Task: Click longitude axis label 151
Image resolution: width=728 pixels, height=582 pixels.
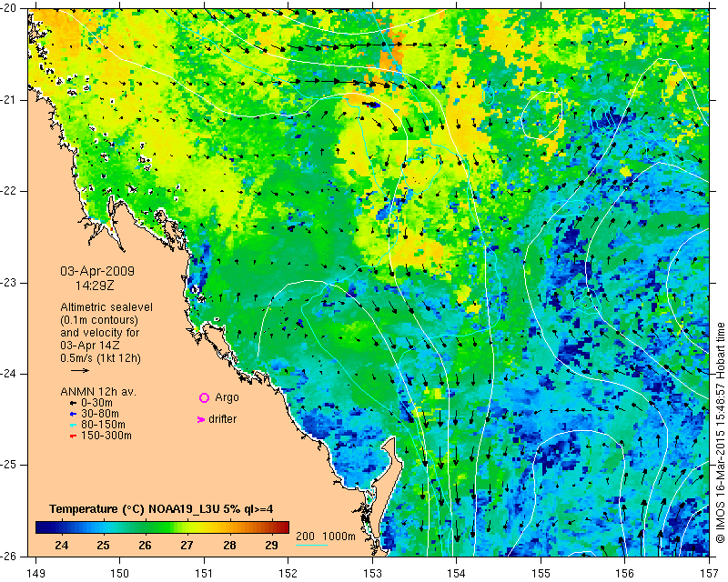Action: coord(204,574)
